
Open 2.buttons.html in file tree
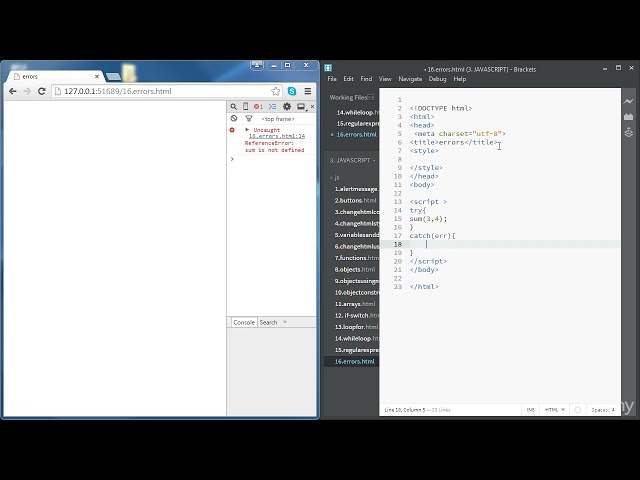click(355, 200)
